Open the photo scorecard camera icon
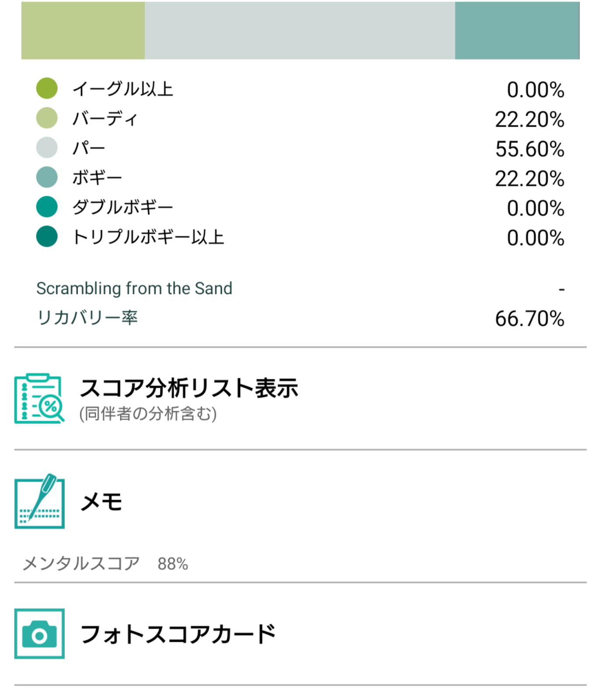The image size is (601, 700). (39, 633)
